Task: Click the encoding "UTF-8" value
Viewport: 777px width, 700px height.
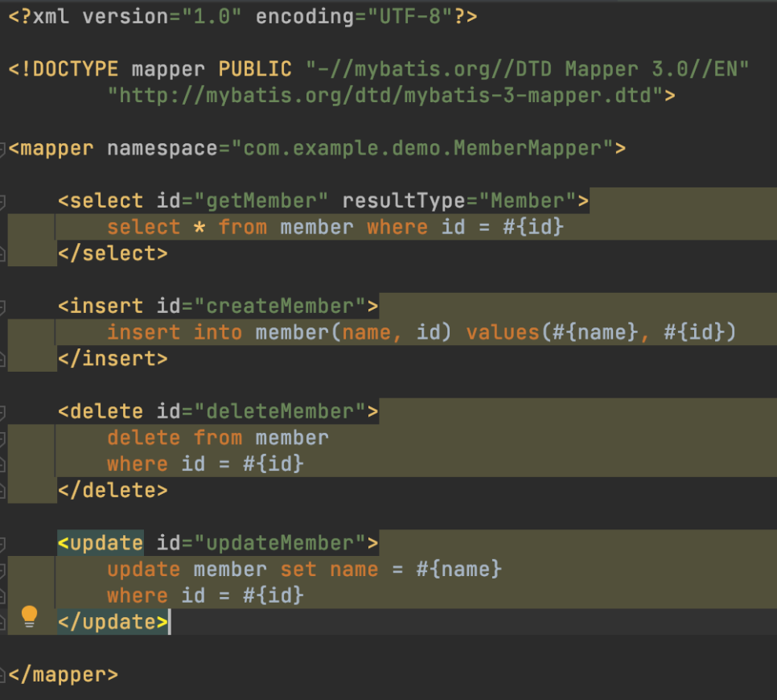Action: click(409, 17)
